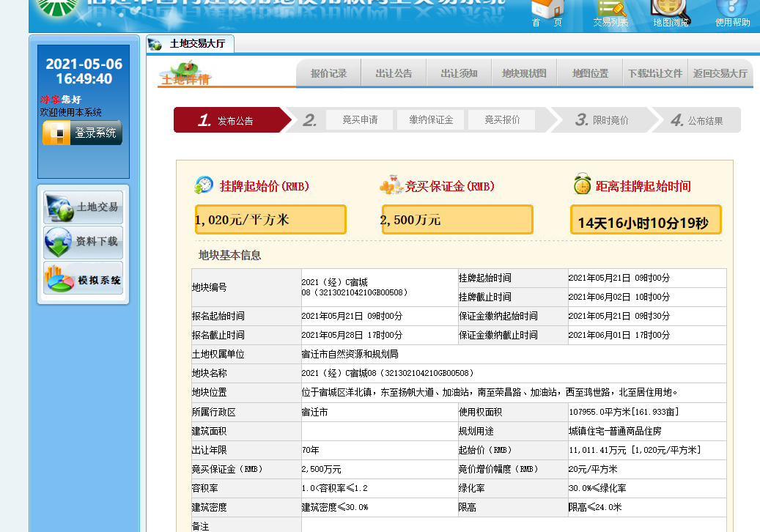Image resolution: width=760 pixels, height=532 pixels.
Task: Click 下载出让文件 to download files
Action: pyautogui.click(x=655, y=73)
